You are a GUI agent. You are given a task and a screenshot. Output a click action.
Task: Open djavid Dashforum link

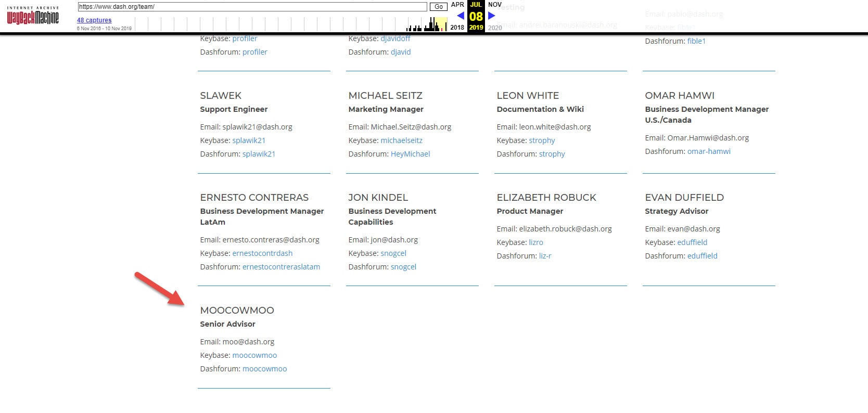[401, 52]
